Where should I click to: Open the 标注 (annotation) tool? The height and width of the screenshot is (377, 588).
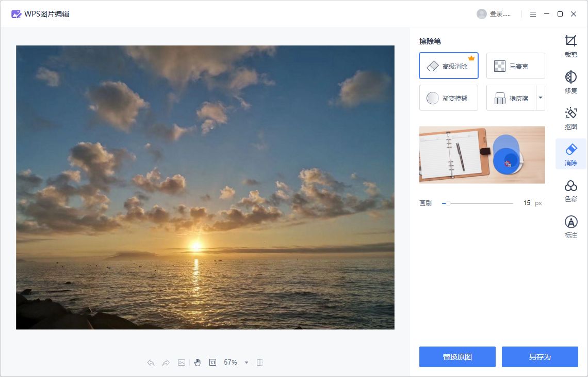click(x=570, y=227)
